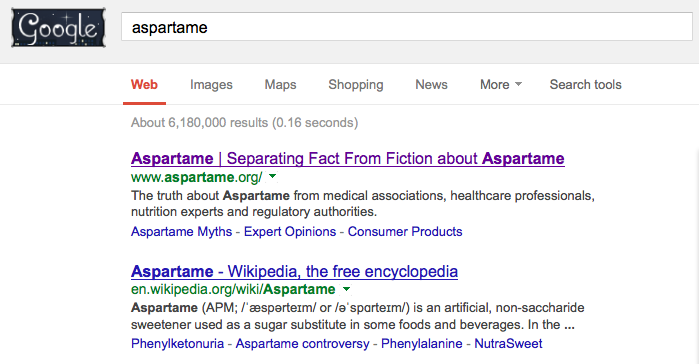Open the Consumer Products sitelink

(x=405, y=232)
